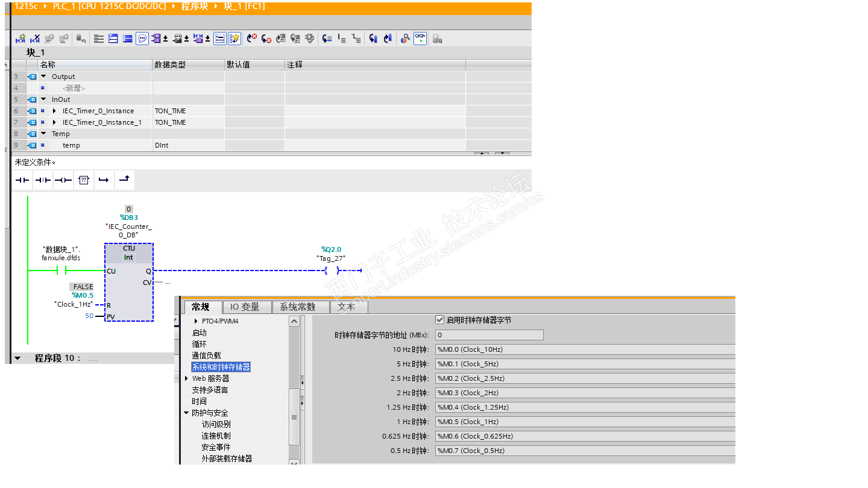This screenshot has height=488, width=868.
Task: Click the Close branch icon
Action: [x=124, y=180]
